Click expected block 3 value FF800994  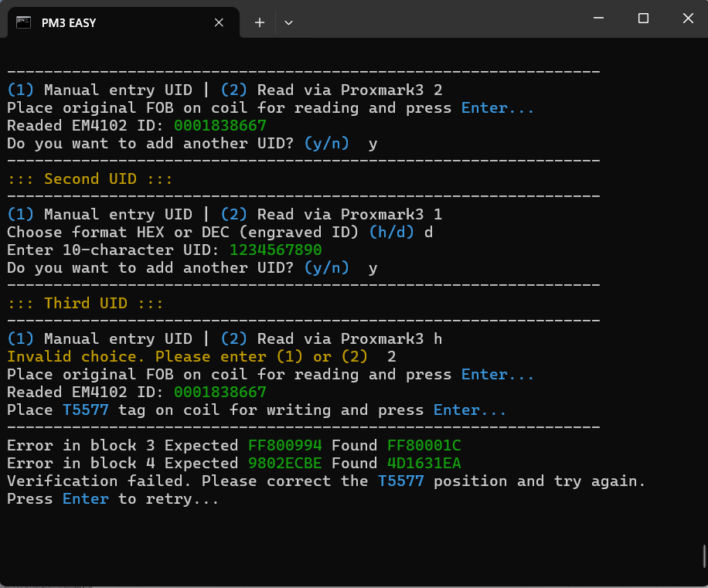(x=285, y=445)
